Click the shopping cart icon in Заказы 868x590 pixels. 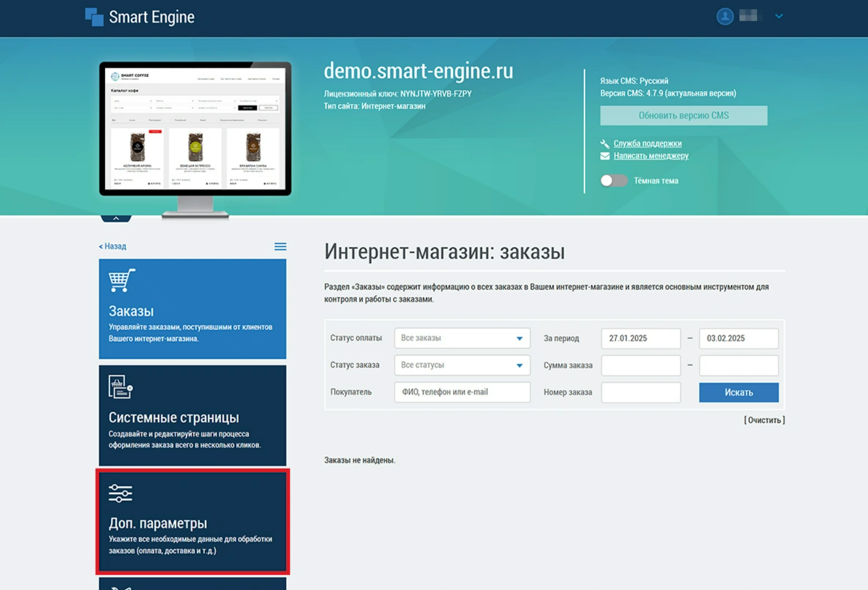pyautogui.click(x=121, y=280)
